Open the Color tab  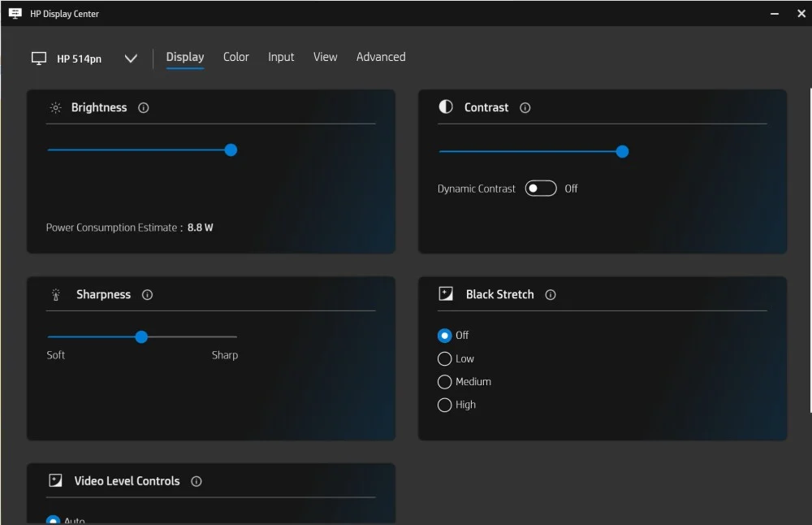(236, 57)
